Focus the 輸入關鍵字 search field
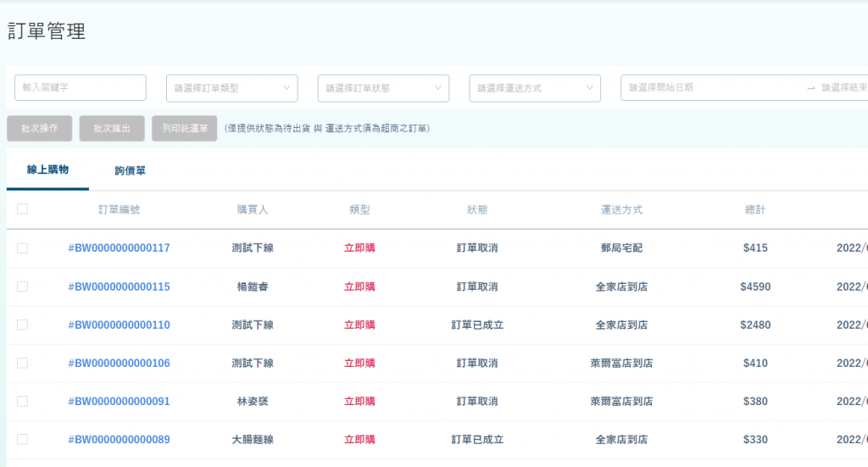868x467 pixels. [81, 87]
